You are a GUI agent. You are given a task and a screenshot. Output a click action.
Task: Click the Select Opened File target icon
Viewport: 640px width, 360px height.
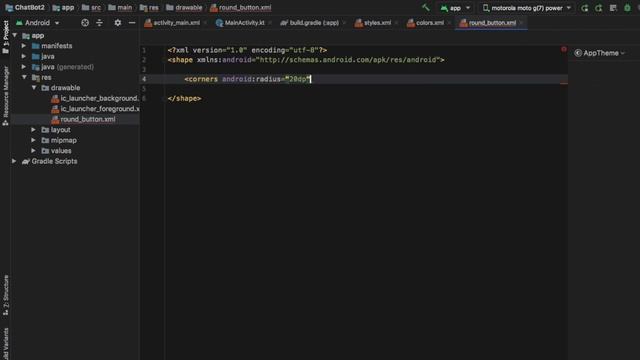click(x=85, y=23)
